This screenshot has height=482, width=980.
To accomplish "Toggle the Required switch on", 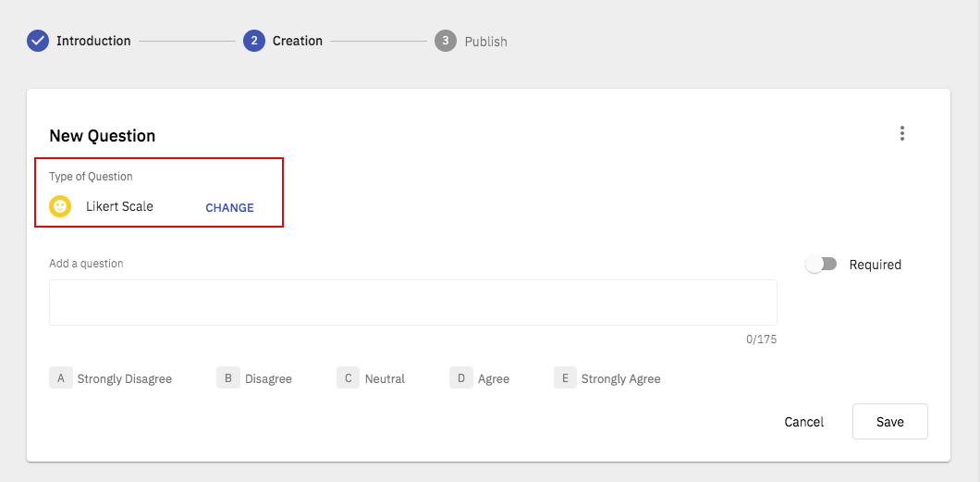I will coord(821,265).
